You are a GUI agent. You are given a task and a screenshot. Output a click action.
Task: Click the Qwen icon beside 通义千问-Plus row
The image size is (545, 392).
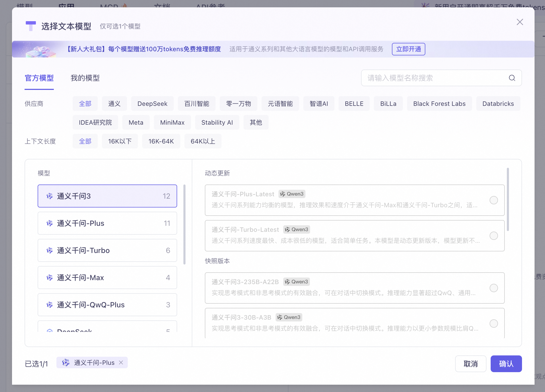point(49,223)
